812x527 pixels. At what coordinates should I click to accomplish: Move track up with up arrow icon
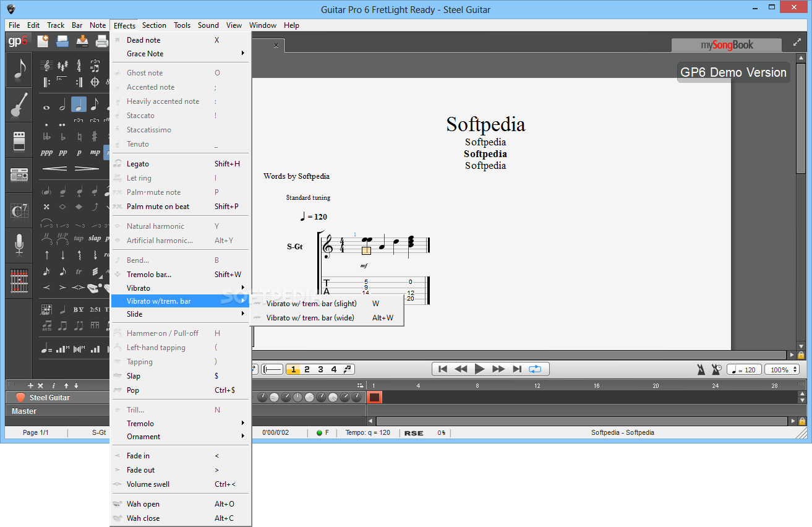[x=67, y=385]
